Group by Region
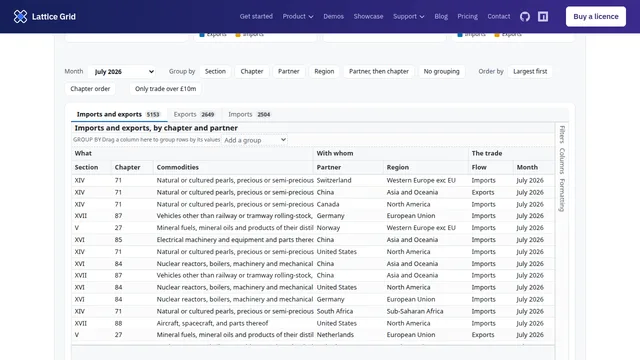 point(324,71)
